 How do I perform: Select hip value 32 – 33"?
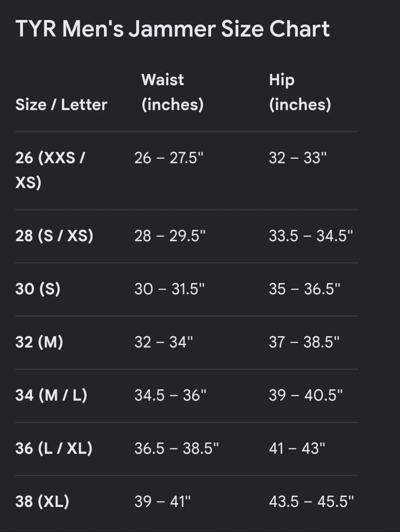298,158
